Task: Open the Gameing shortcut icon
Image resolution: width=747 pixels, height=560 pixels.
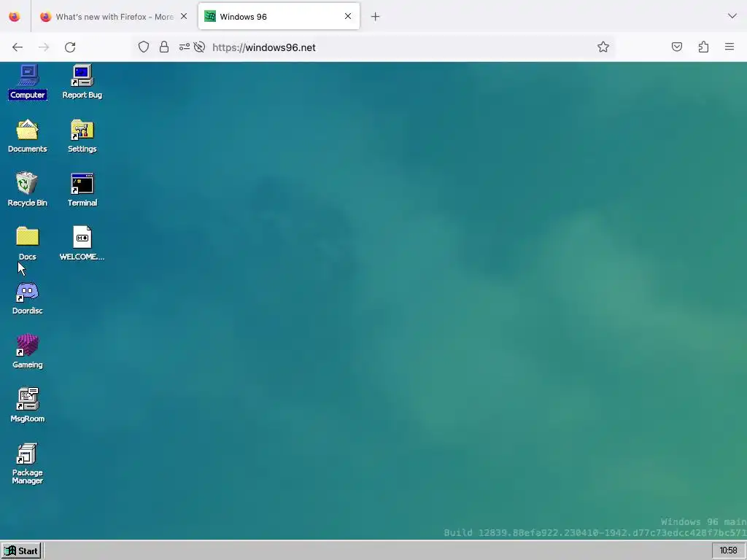Action: 28,351
